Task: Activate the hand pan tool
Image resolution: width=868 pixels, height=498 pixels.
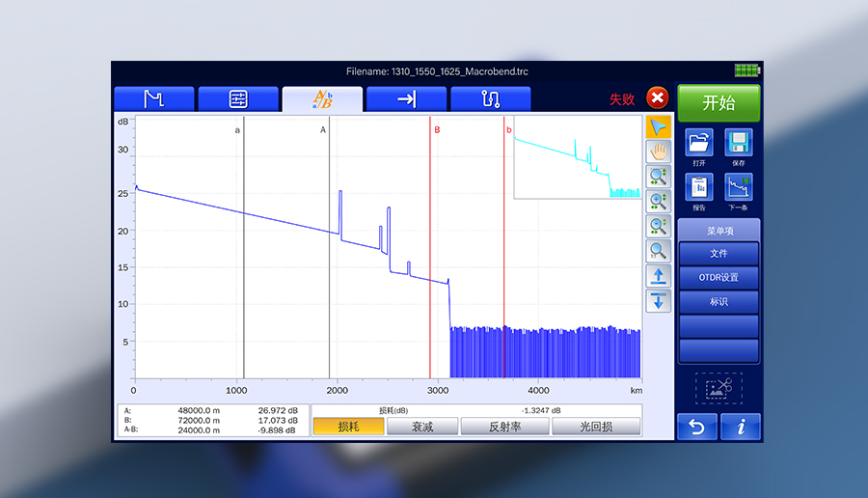Action: point(658,152)
